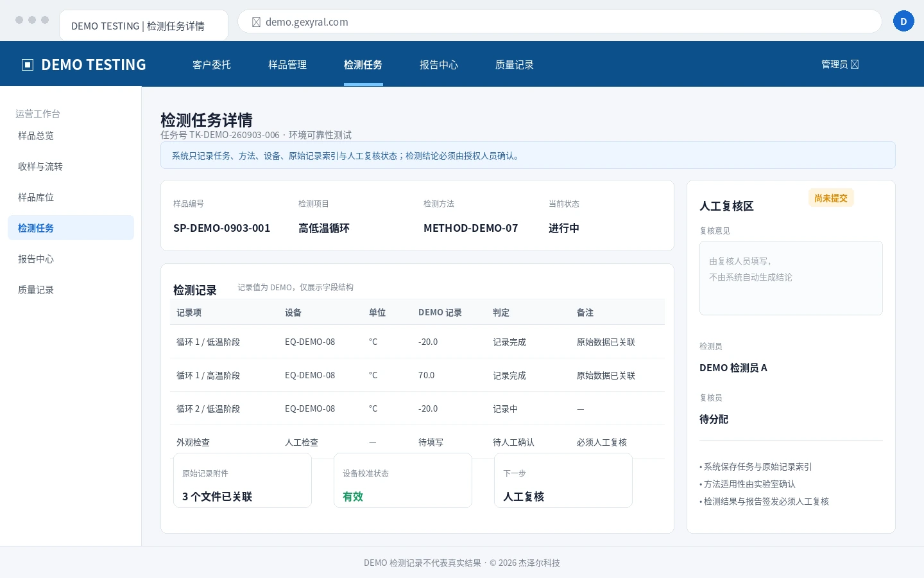Click the site info icon in address bar
This screenshot has height=578, width=924.
pyautogui.click(x=256, y=22)
